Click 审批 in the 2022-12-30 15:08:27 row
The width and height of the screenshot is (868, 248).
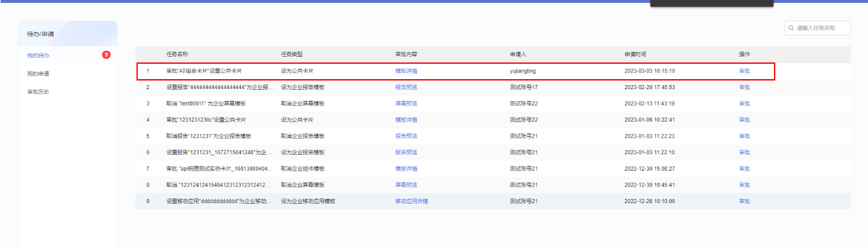click(744, 169)
